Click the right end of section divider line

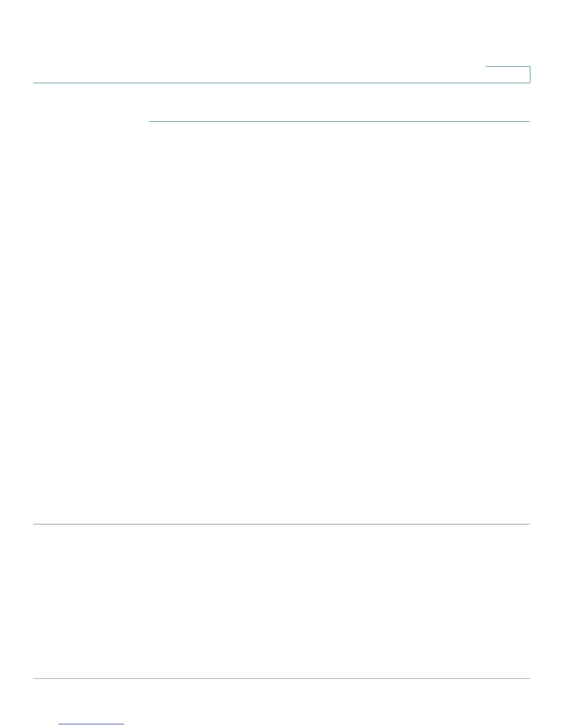[x=528, y=122]
